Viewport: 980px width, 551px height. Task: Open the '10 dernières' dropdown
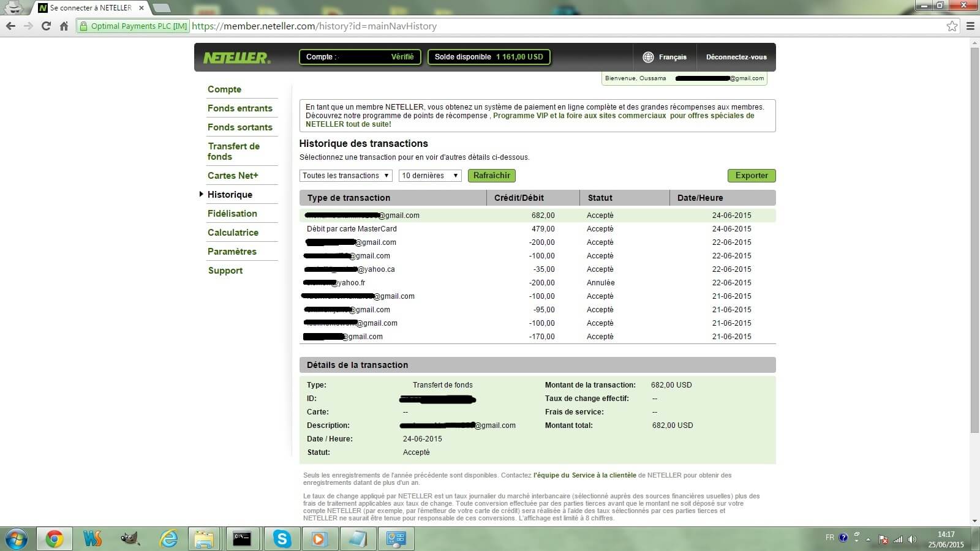(x=430, y=176)
